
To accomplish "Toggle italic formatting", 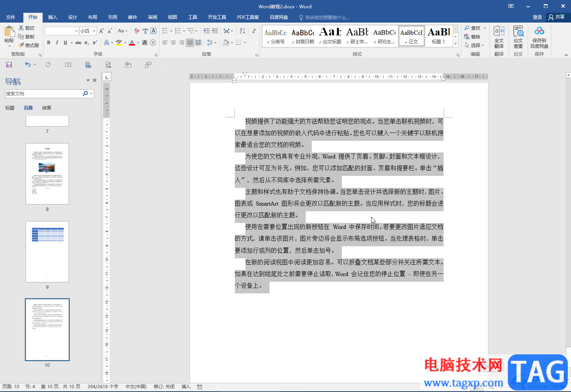I will coord(57,43).
